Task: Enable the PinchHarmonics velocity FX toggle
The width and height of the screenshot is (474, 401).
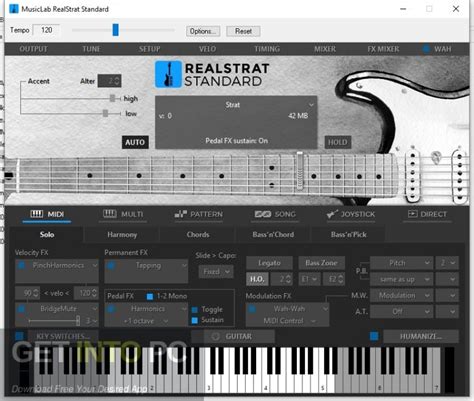Action: click(x=22, y=266)
